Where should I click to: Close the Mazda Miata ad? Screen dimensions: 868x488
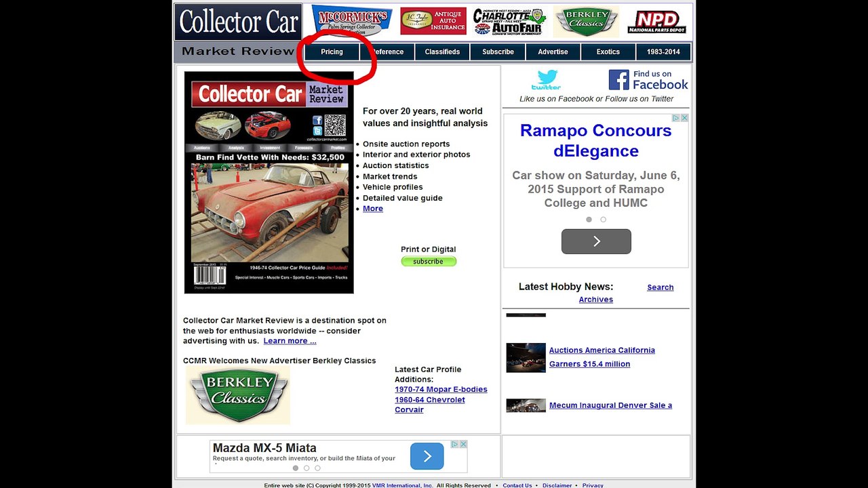pos(463,444)
